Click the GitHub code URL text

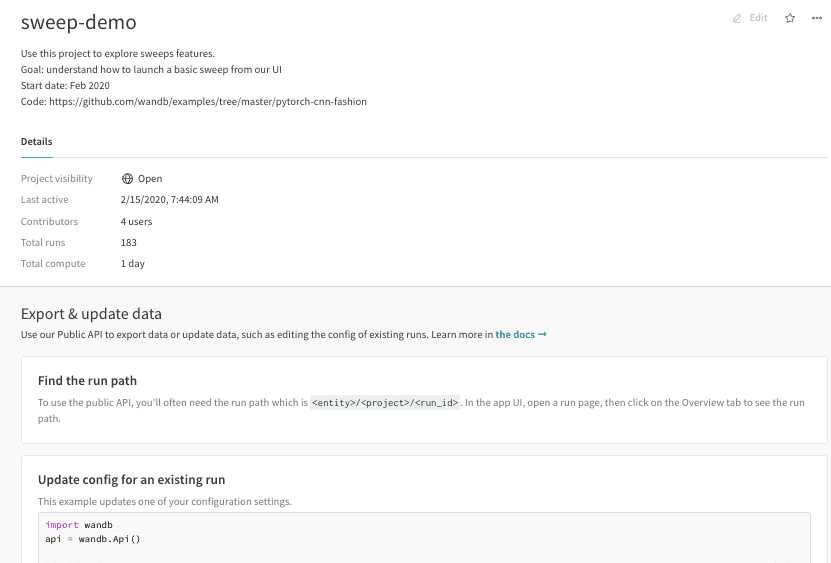[208, 101]
